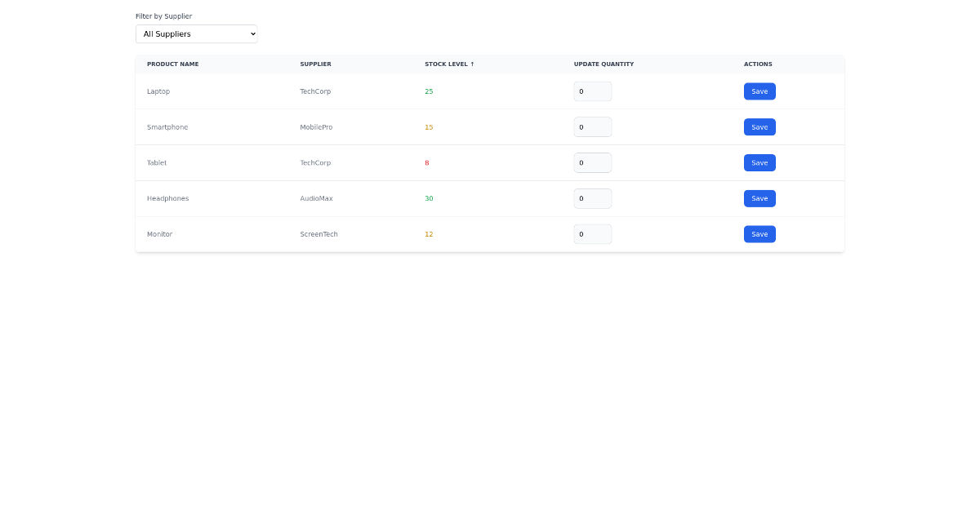Select the Headphones product row
This screenshot has width=980, height=514.
pos(167,198)
